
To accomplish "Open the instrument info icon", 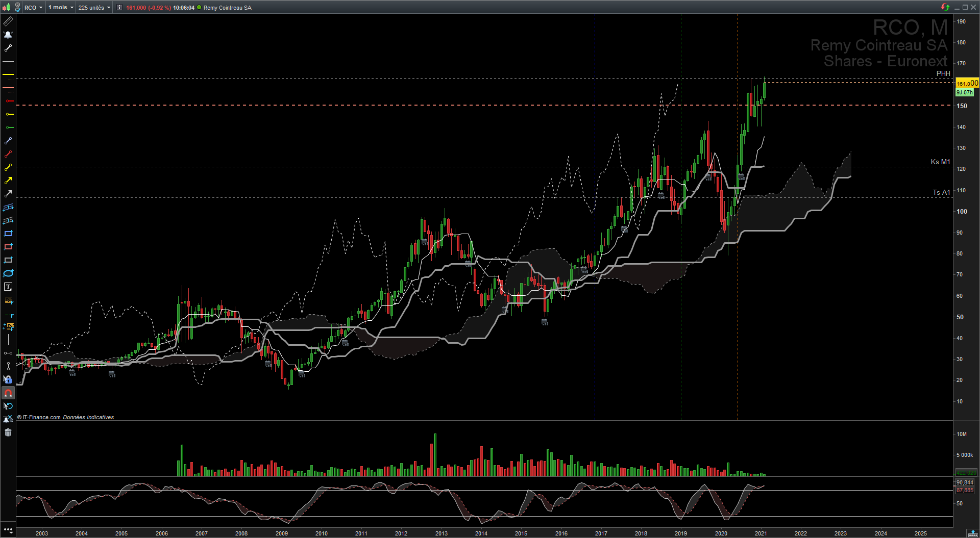I will [119, 7].
